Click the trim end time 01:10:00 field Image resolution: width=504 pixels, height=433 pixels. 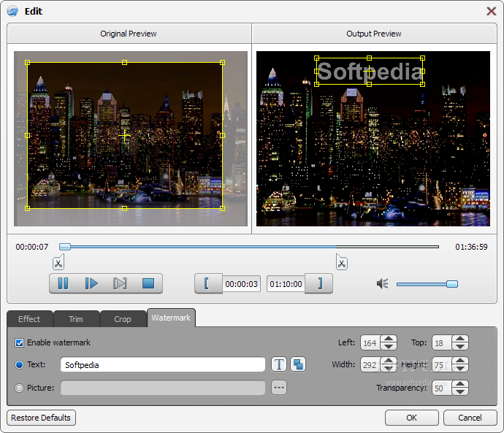click(286, 284)
